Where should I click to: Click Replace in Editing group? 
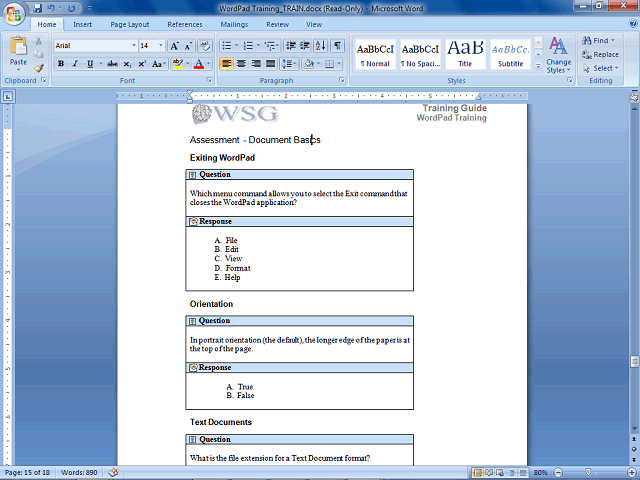(x=600, y=54)
